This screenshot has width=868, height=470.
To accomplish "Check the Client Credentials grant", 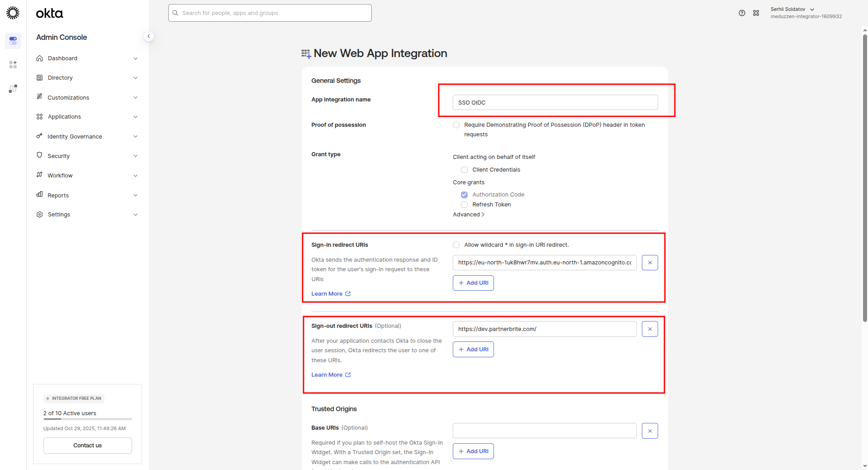I will (464, 170).
